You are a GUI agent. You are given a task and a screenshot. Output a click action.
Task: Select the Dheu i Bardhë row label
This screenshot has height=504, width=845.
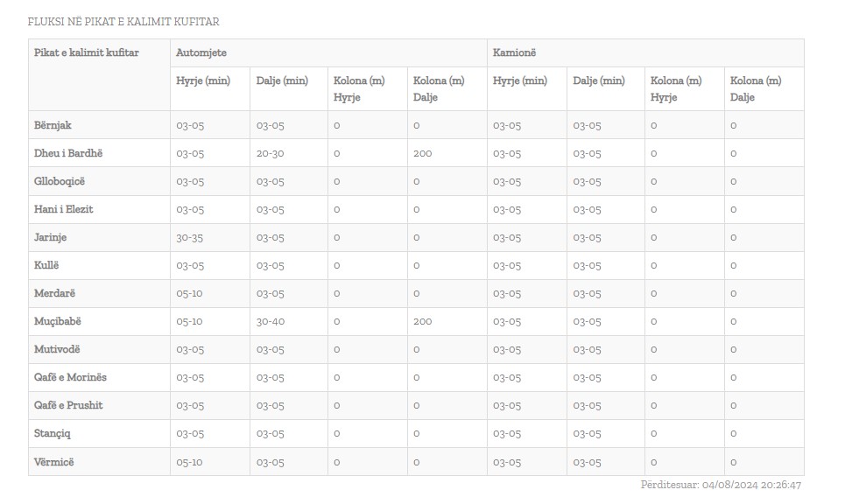[x=68, y=153]
